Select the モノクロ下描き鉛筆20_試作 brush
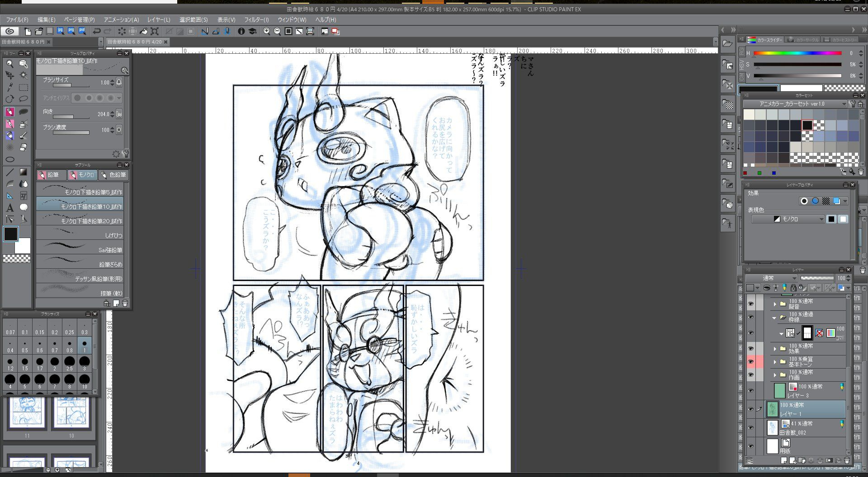Viewport: 868px width, 477px height. tap(80, 219)
